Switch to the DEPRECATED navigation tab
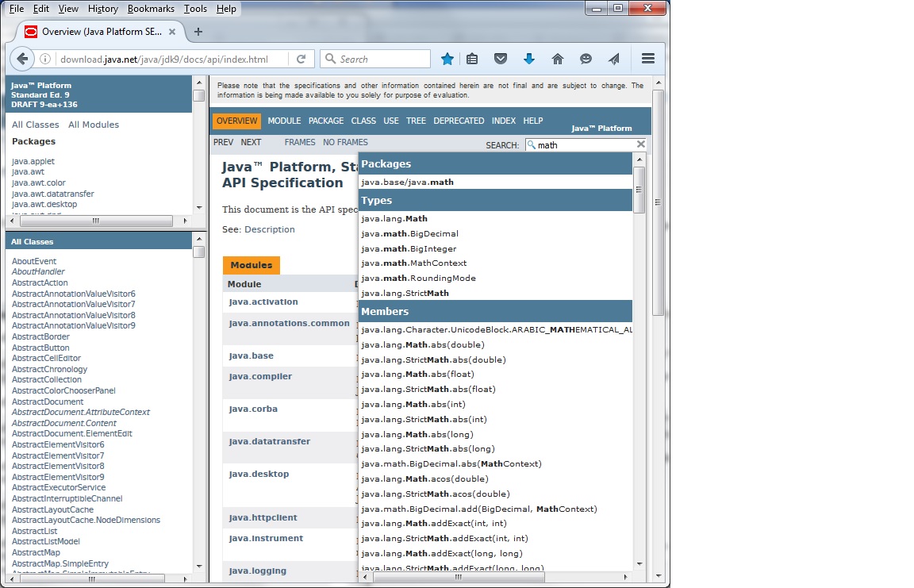Image resolution: width=914 pixels, height=588 pixels. (x=459, y=121)
